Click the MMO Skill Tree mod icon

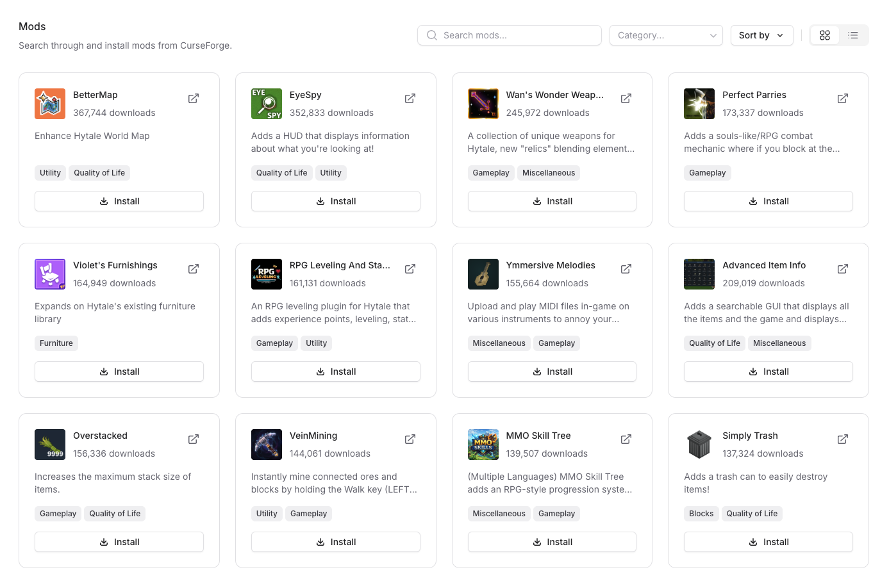(483, 444)
